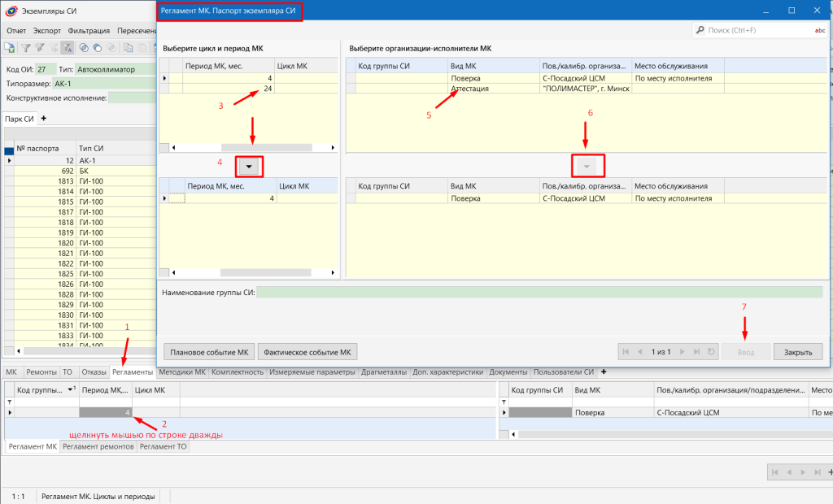Go to next record in dialog navigator
The image size is (833, 504).
(683, 351)
